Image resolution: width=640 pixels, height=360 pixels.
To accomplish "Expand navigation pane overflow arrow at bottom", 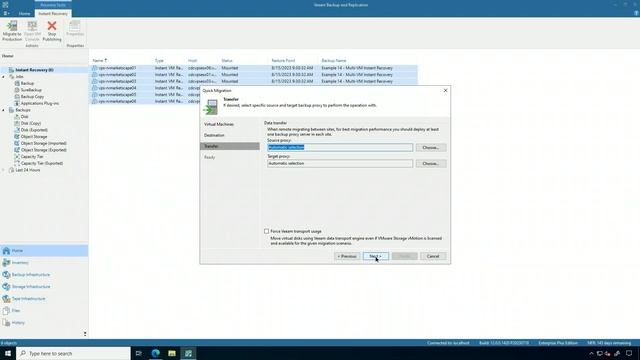I will [x=85, y=334].
